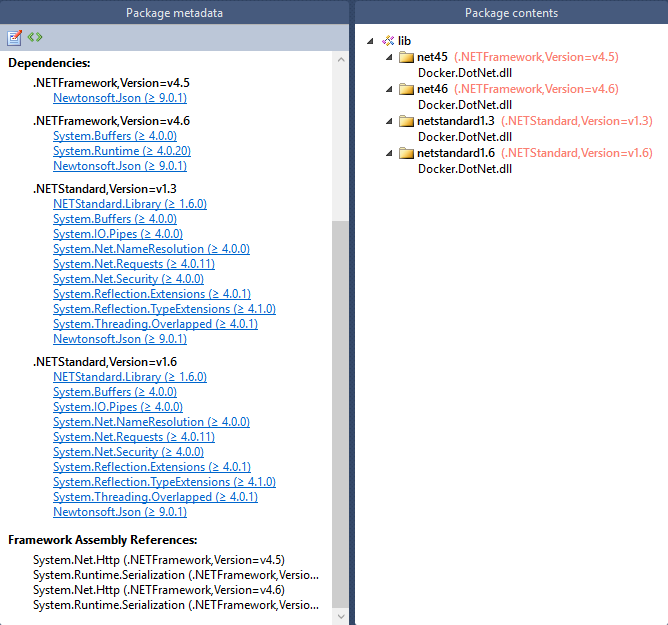Open System.Reflection.TypeExtensions link under .NETStandard v1.3

164,309
